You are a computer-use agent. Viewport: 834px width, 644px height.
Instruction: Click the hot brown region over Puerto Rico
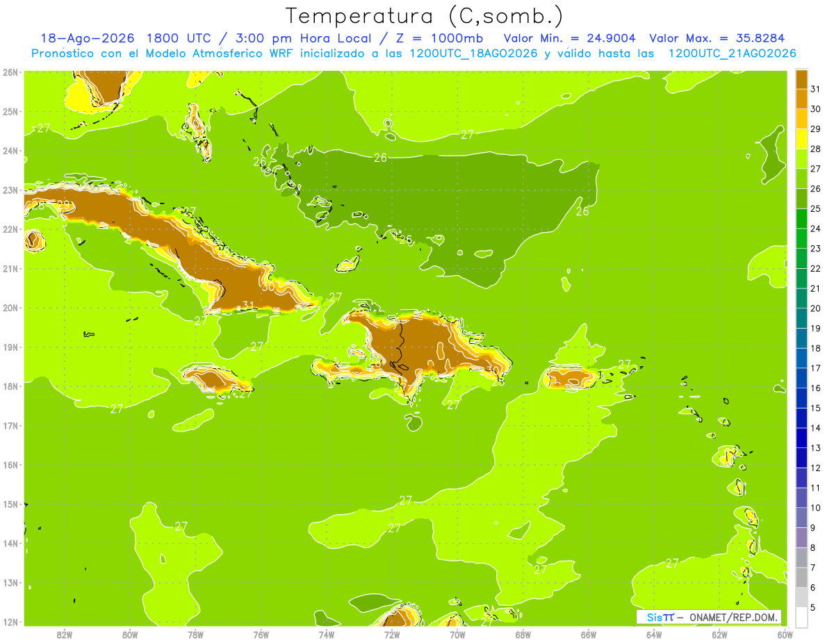pos(570,377)
